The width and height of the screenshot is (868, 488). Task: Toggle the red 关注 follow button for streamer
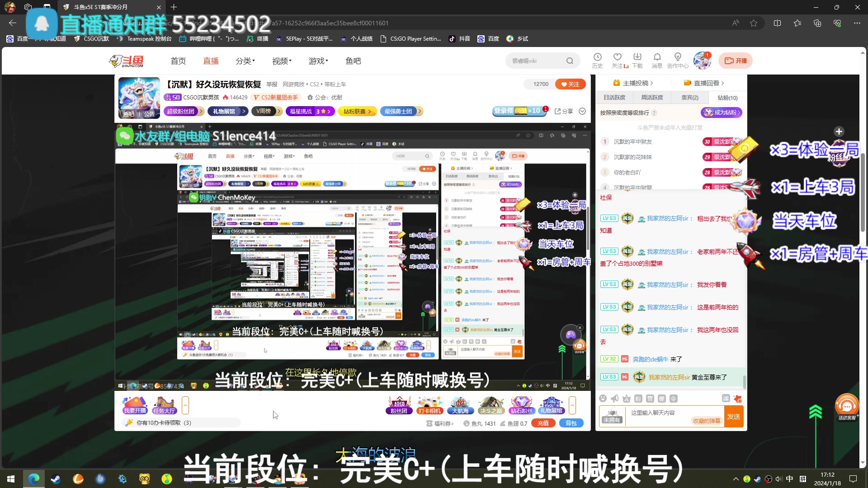tap(571, 84)
